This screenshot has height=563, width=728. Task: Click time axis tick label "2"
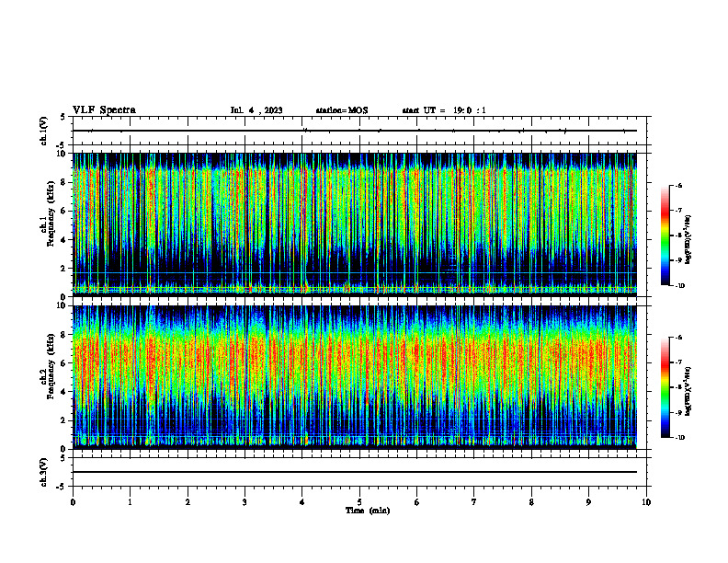[188, 502]
